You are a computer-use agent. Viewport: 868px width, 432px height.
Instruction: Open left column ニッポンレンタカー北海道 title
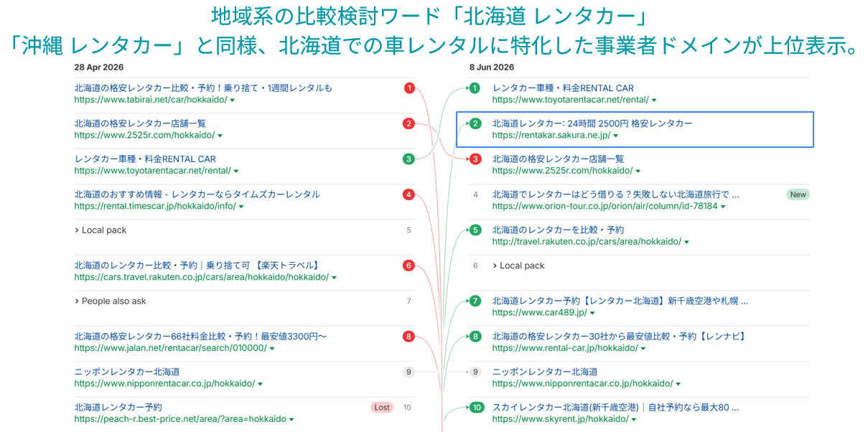(127, 372)
